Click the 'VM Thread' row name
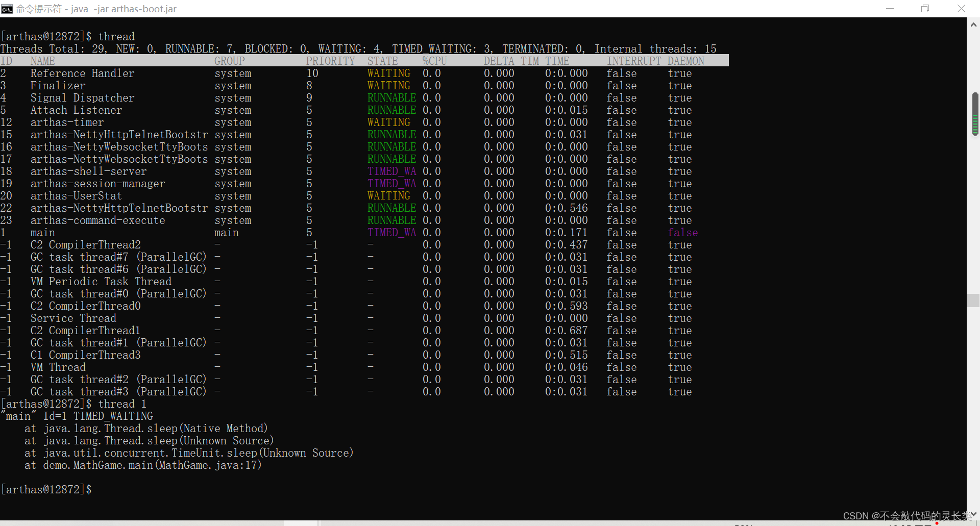980x526 pixels. (x=58, y=367)
